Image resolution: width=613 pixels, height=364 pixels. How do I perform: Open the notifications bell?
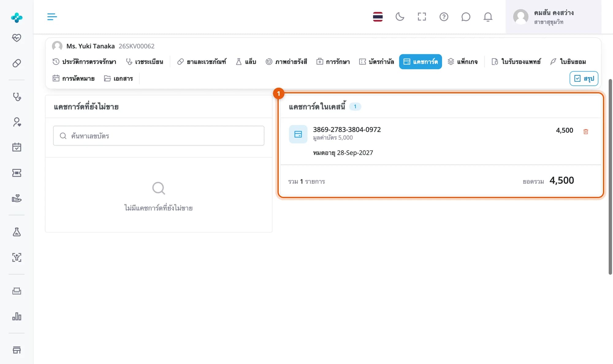click(488, 17)
